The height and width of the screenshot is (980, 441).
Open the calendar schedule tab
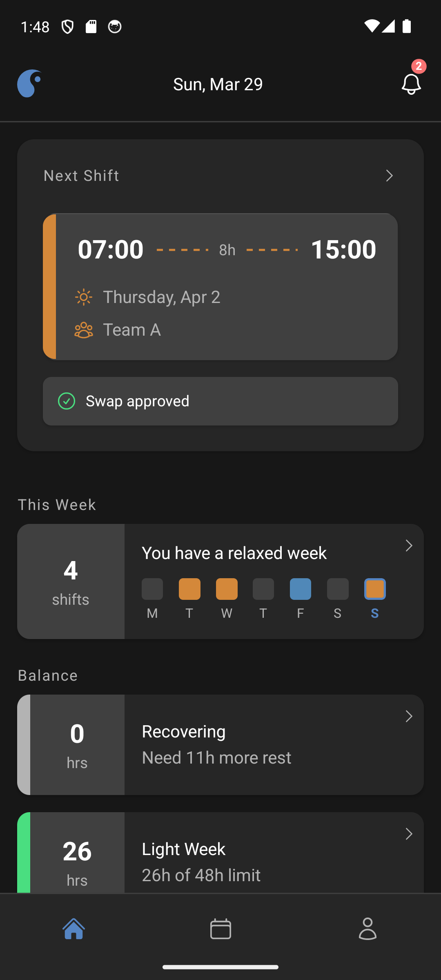pos(220,929)
